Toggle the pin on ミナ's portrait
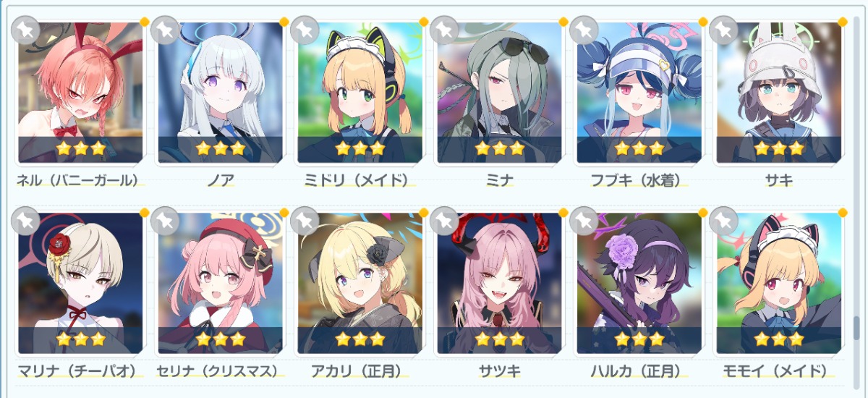This screenshot has width=868, height=398. (444, 30)
